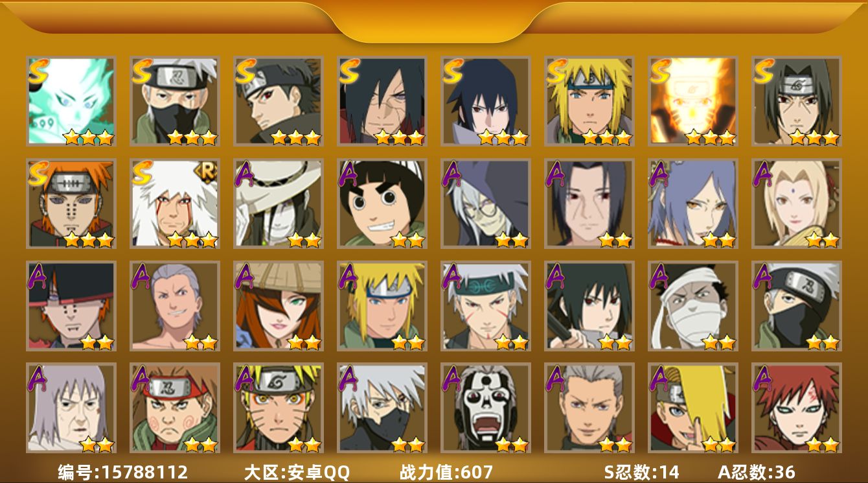Select the glowing cyan S-rank ninja portrait
Image resolution: width=868 pixels, height=483 pixels.
pyautogui.click(x=71, y=100)
